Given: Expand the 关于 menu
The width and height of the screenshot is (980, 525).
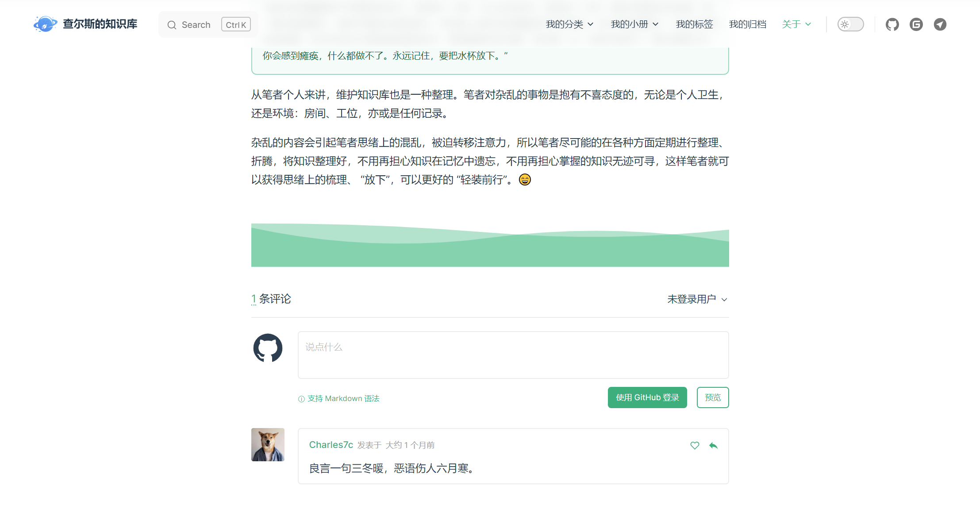Looking at the screenshot, I should pos(796,24).
